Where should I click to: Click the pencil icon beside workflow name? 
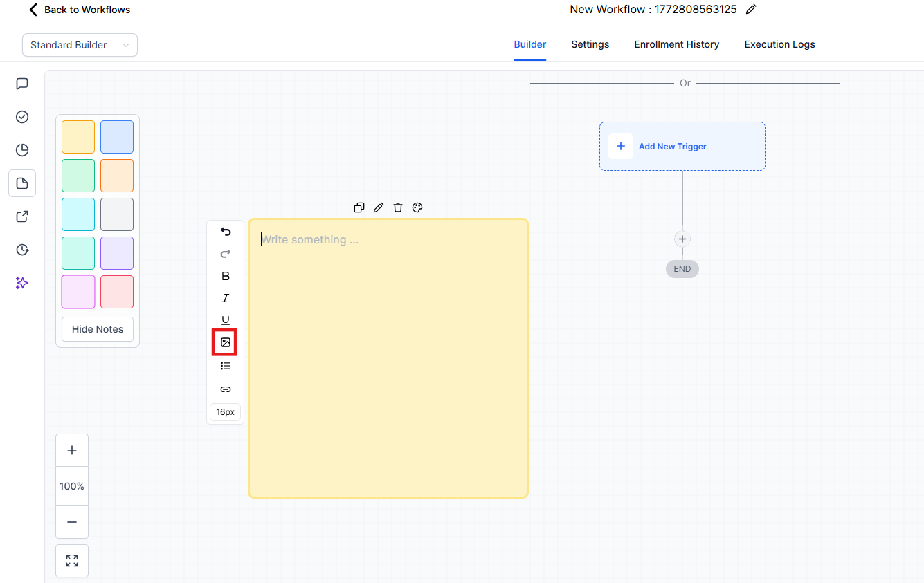[x=751, y=10]
